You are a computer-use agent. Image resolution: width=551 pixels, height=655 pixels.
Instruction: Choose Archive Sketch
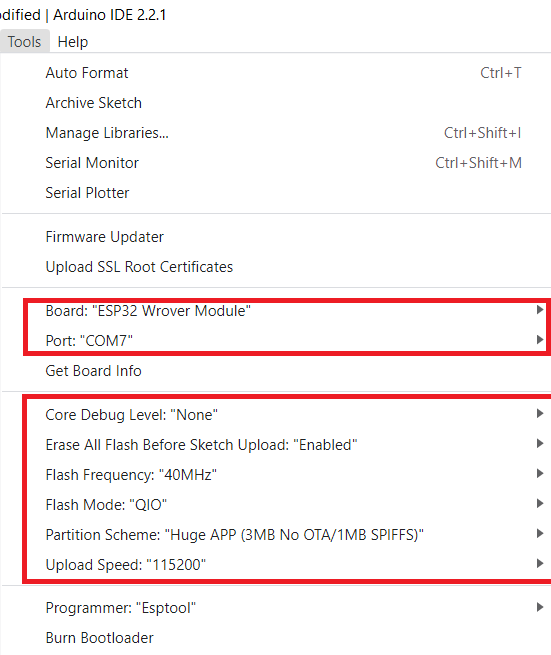tap(276, 103)
